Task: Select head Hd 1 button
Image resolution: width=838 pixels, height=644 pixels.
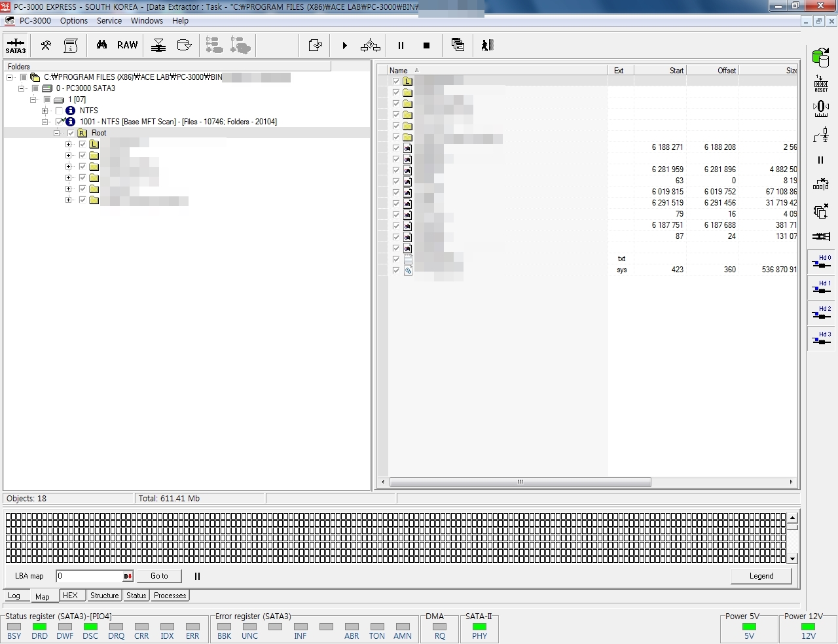Action: (821, 289)
